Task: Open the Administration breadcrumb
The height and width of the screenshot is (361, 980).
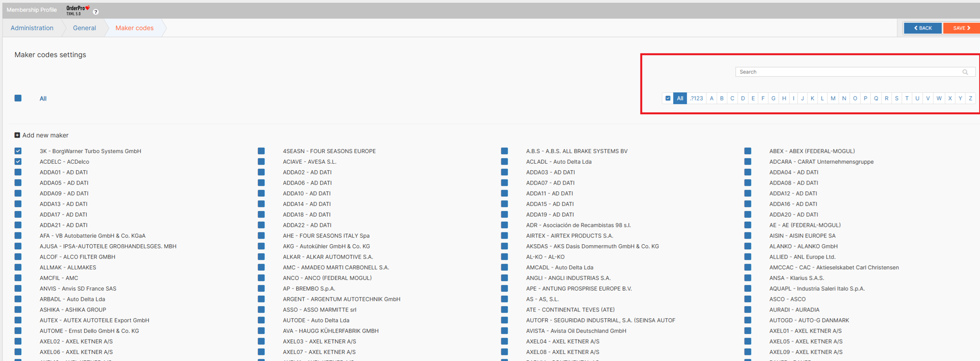Action: pyautogui.click(x=32, y=28)
